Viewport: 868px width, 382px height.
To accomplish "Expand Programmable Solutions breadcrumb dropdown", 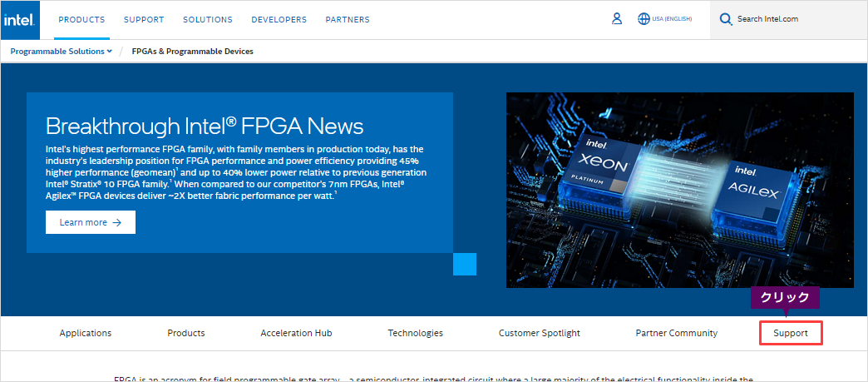I will pyautogui.click(x=62, y=52).
